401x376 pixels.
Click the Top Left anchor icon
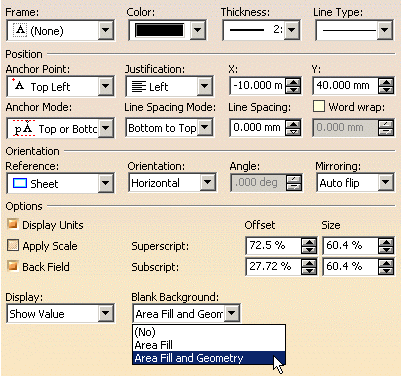pos(18,85)
